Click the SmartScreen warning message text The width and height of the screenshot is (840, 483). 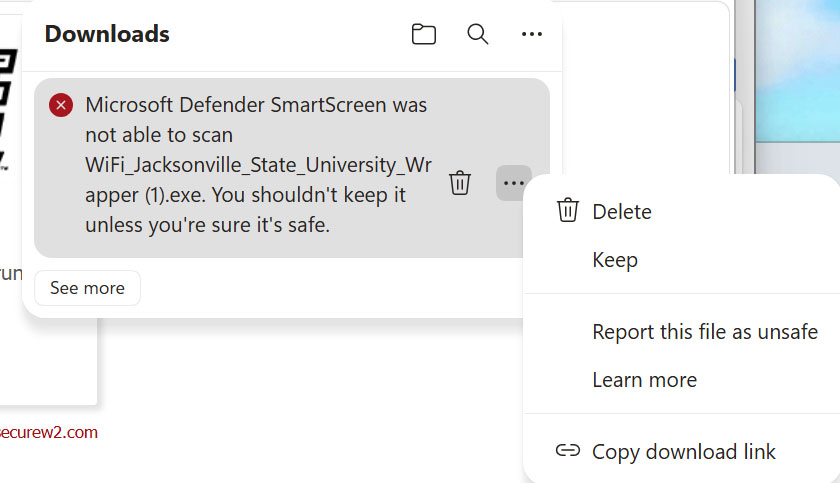(258, 165)
